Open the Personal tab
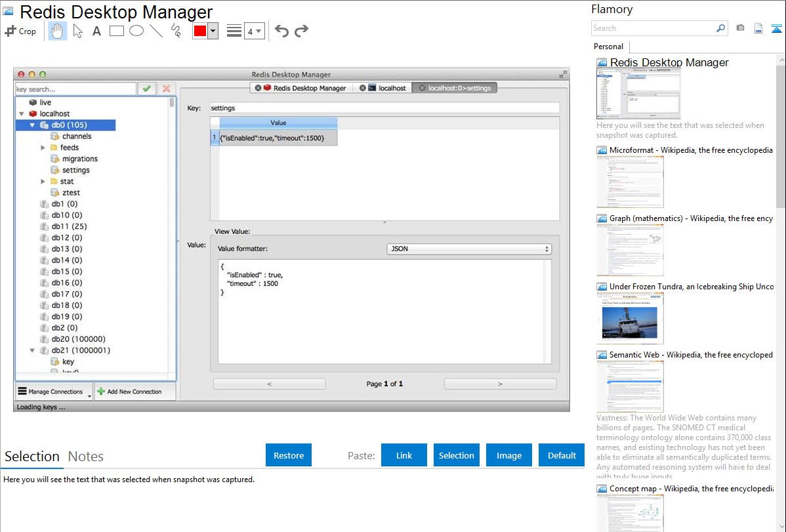786x532 pixels. coord(608,47)
